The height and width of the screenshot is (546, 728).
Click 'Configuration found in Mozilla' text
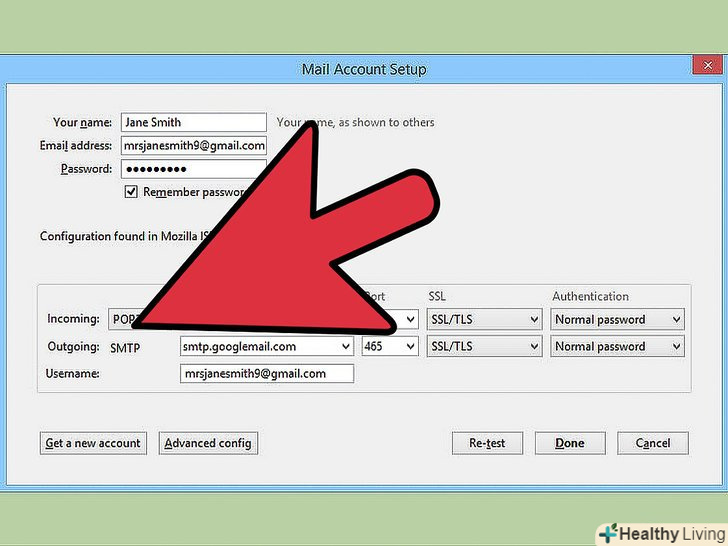tap(118, 236)
